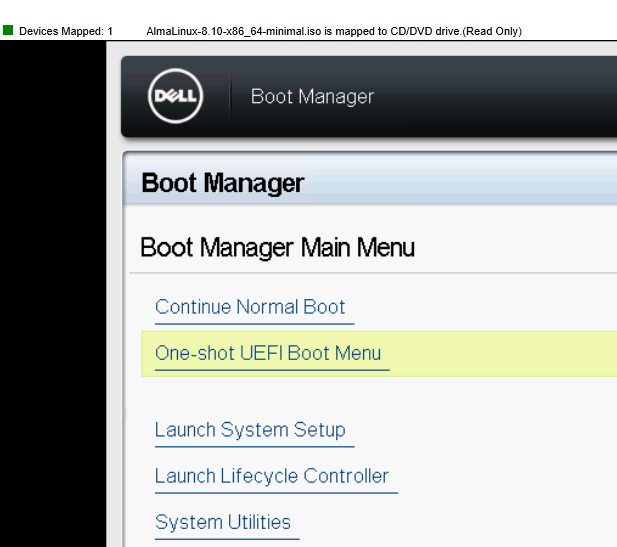Click the (Read Only) label in status bar
617x547 pixels.
491,32
